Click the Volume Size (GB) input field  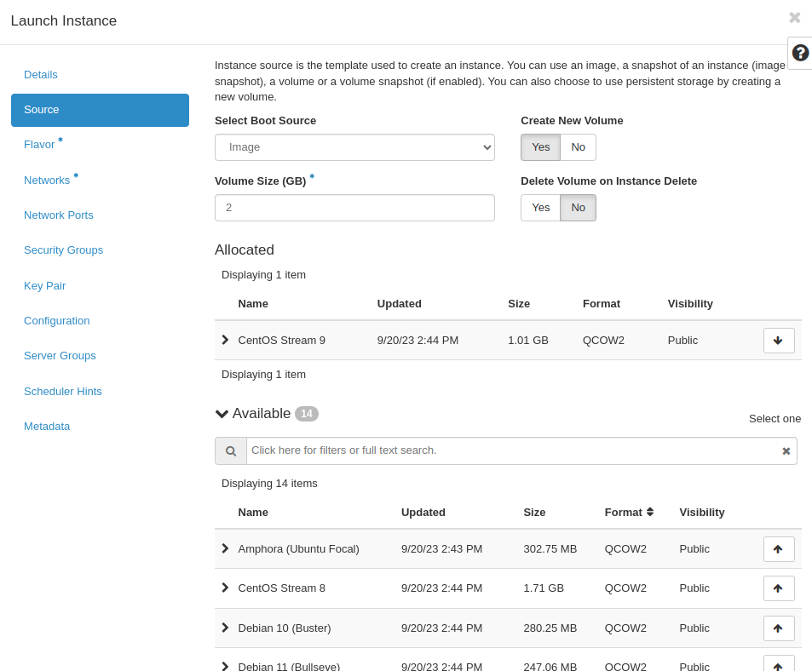(354, 207)
